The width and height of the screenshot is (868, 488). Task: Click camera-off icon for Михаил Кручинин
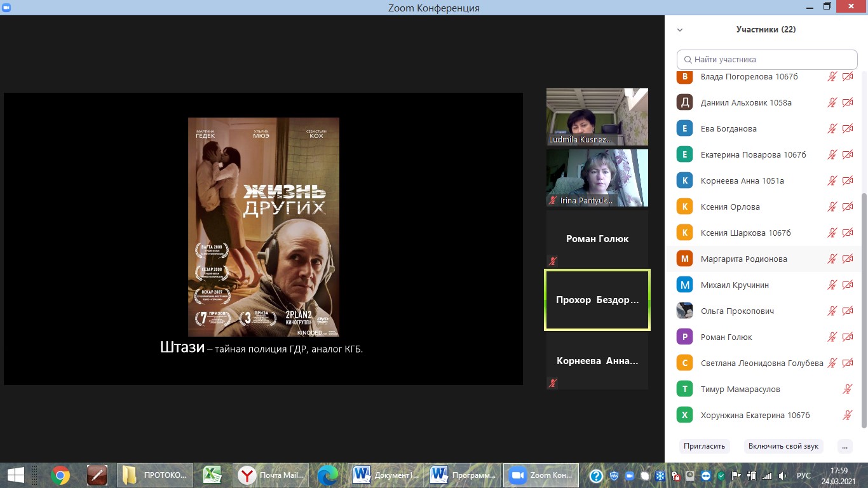848,285
